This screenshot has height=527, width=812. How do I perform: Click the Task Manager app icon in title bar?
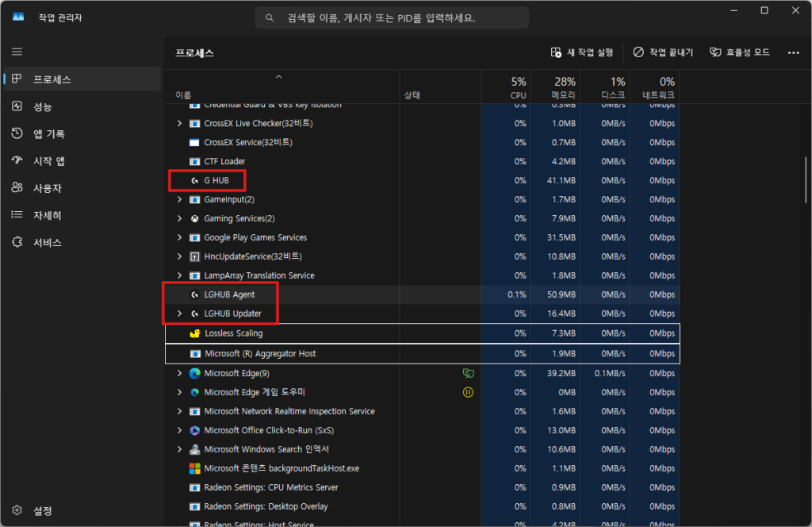(x=18, y=17)
